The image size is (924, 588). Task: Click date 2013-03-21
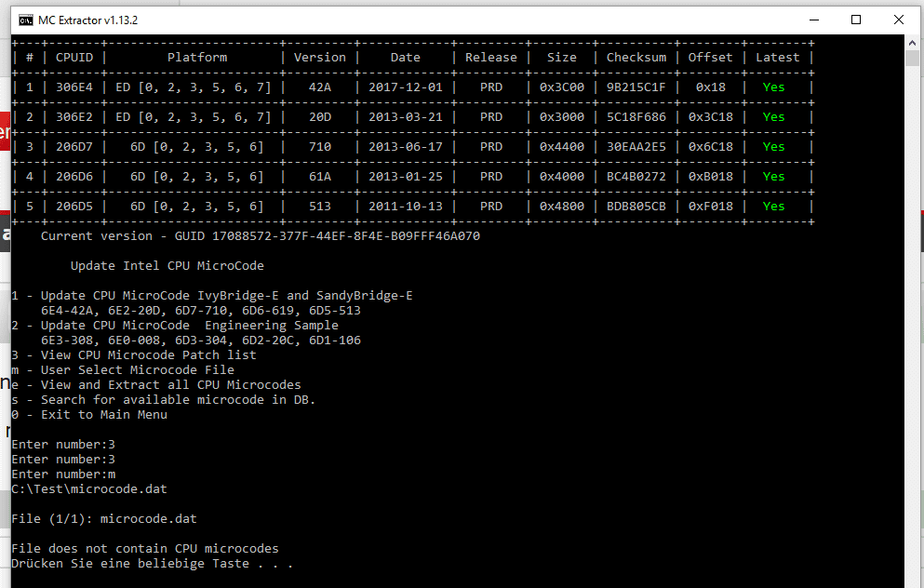(x=406, y=116)
